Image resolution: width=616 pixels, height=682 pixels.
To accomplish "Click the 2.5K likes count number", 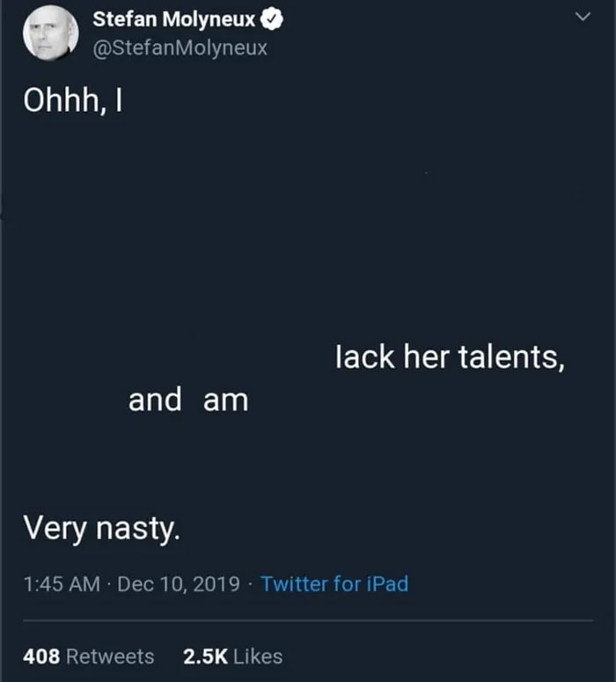I will [205, 656].
